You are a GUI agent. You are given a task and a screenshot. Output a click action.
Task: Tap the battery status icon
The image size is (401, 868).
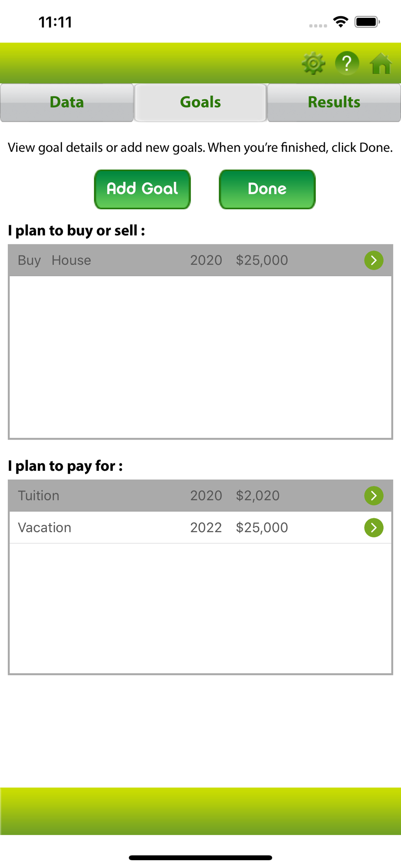(367, 22)
